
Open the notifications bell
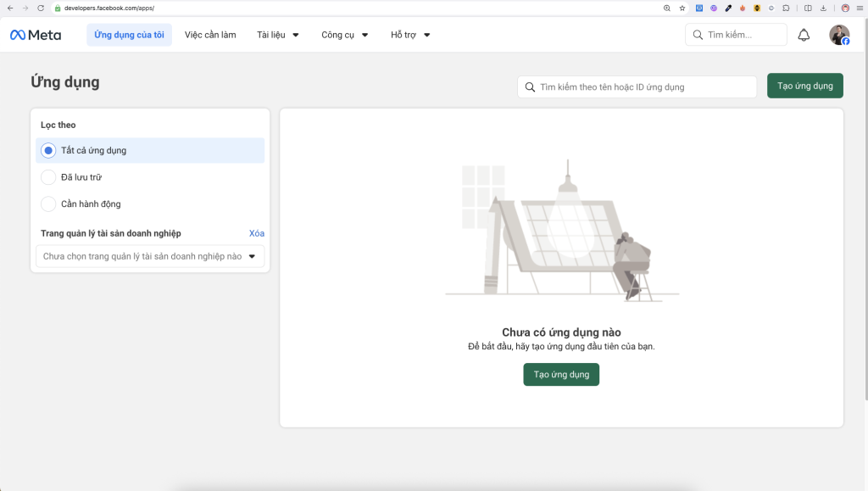click(x=804, y=35)
